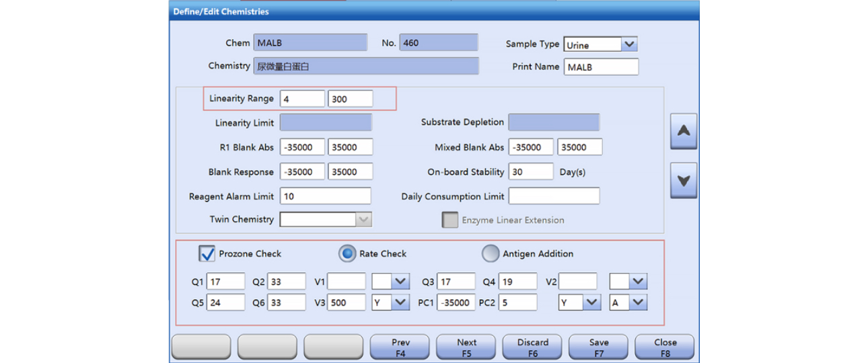Expand the Twin Chemistry dropdown
This screenshot has width=868, height=363.
363,220
